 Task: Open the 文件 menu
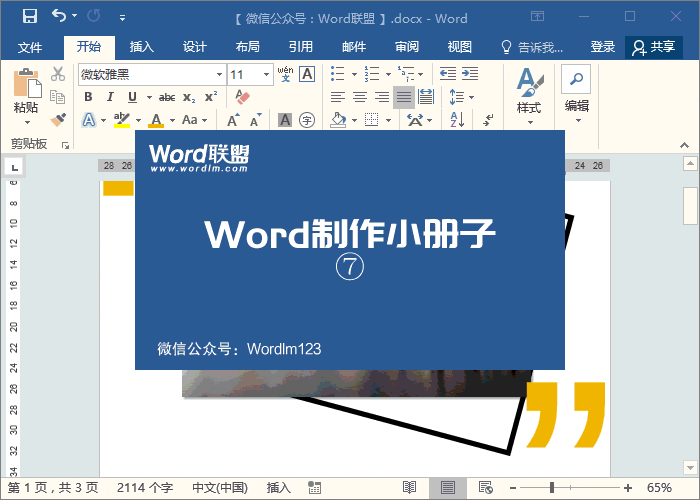tap(30, 47)
